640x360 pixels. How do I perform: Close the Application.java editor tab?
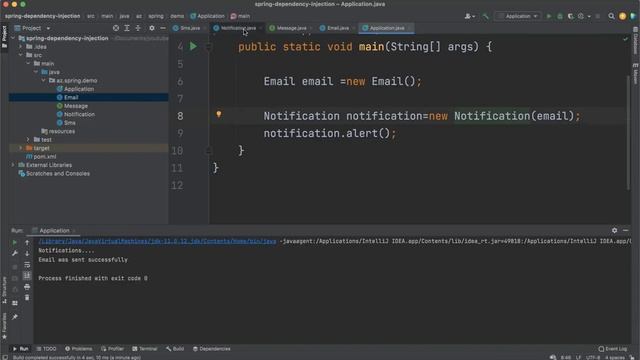pos(409,28)
